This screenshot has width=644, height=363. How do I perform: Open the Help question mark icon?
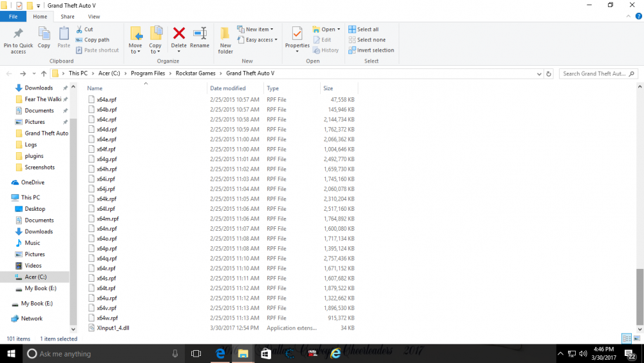[x=639, y=17]
